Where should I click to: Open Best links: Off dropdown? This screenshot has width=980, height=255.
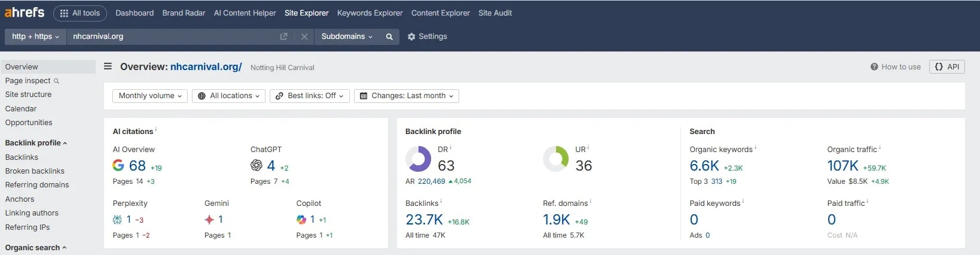tap(310, 96)
